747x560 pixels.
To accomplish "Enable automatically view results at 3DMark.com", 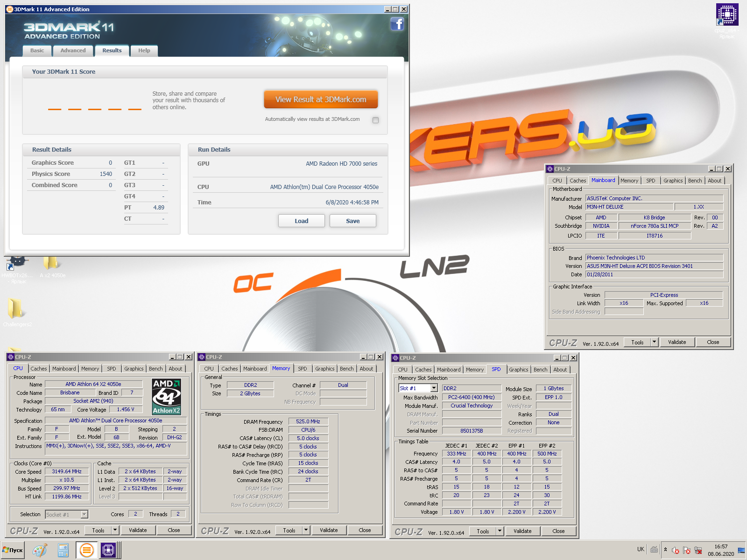I will click(375, 120).
